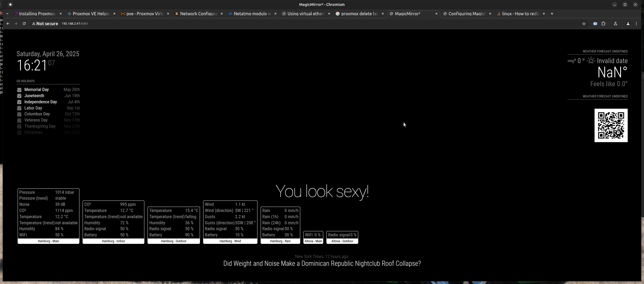Image resolution: width=644 pixels, height=284 pixels.
Task: Open the user profile icon
Action: pyautogui.click(x=628, y=24)
